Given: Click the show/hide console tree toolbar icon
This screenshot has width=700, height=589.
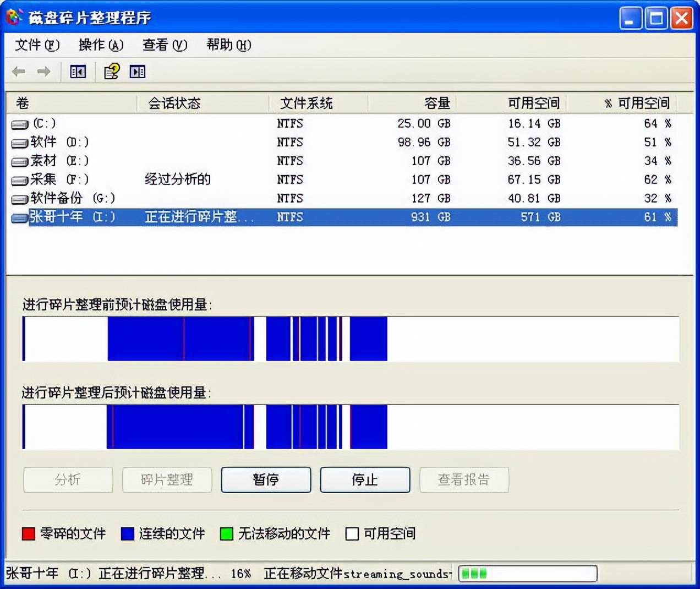Looking at the screenshot, I should click(x=78, y=72).
